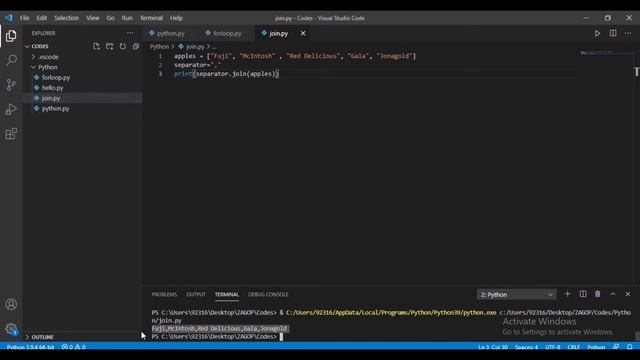Open the Explorer view in activity bar
This screenshot has height=360, width=640.
pos(11,36)
